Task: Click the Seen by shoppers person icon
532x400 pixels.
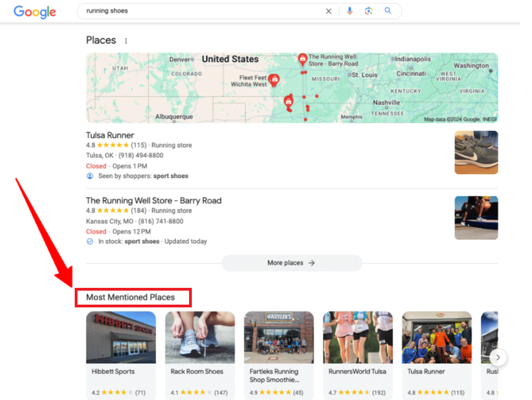Action: [90, 176]
